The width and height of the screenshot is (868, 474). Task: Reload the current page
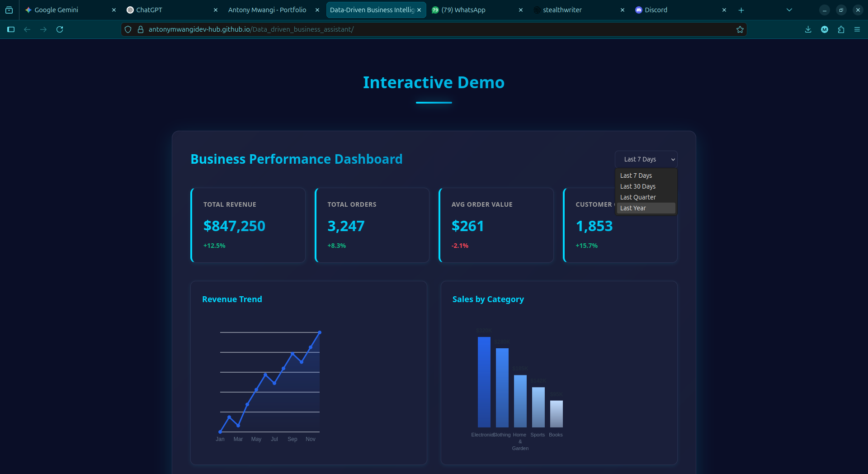click(60, 29)
